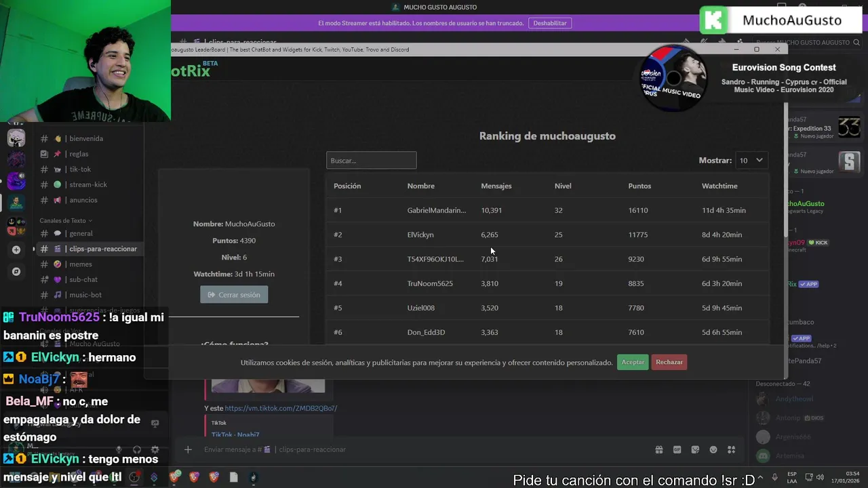The height and width of the screenshot is (488, 868).
Task: Accept cookies with Aceptar button
Action: [x=633, y=362]
